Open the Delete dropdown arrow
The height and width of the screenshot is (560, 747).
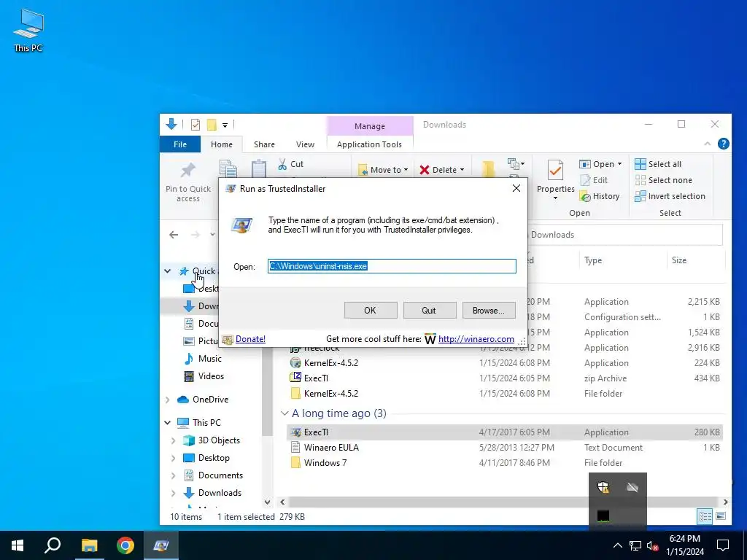click(462, 169)
